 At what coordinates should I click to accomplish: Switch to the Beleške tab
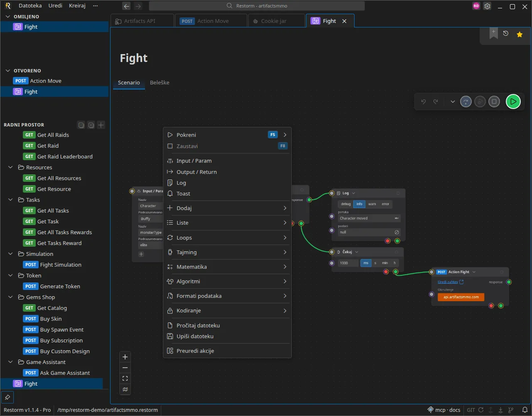(160, 82)
